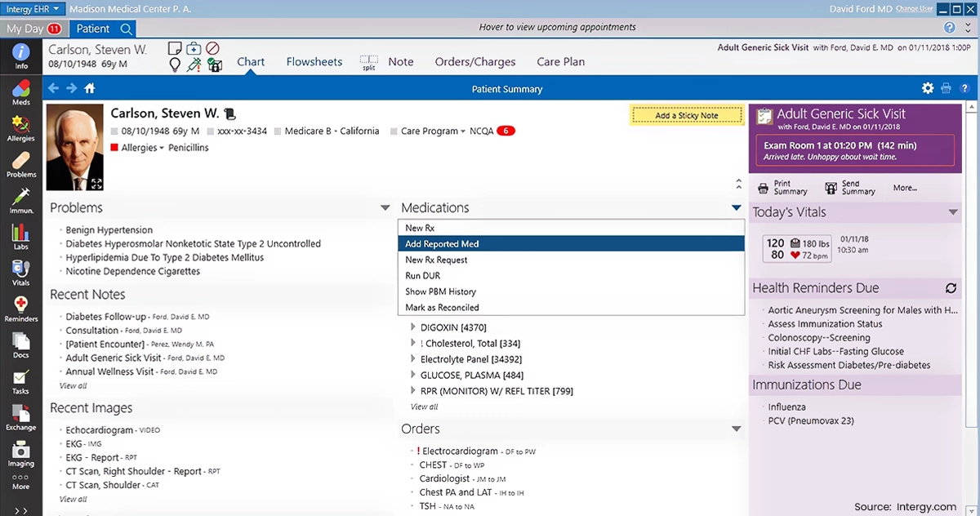Viewport: 980px width, 516px height.
Task: Select Add Reported Med
Action: point(572,243)
